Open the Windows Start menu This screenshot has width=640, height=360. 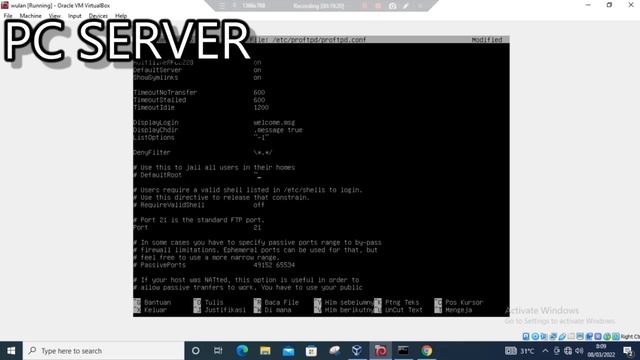click(11, 351)
